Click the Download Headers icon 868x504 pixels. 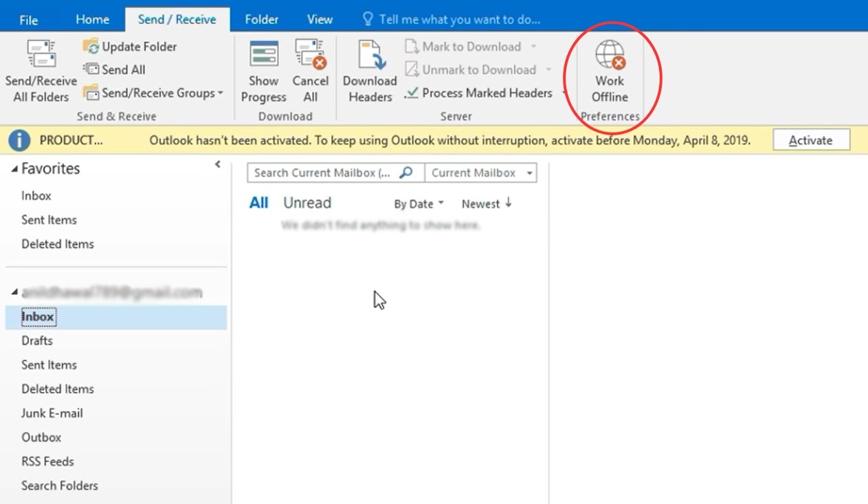click(370, 54)
